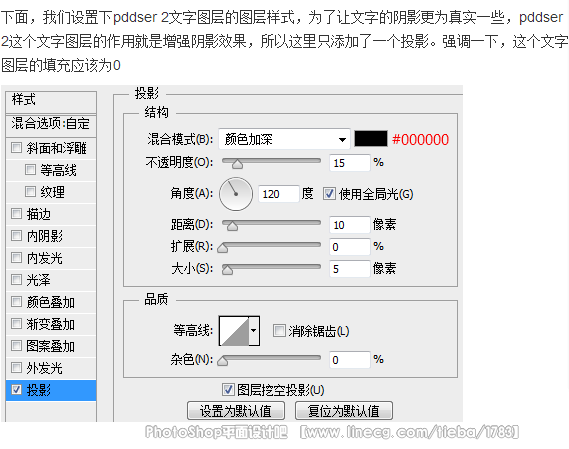The image size is (569, 449).
Task: Select the 内阴影 list entry
Action: (x=51, y=236)
